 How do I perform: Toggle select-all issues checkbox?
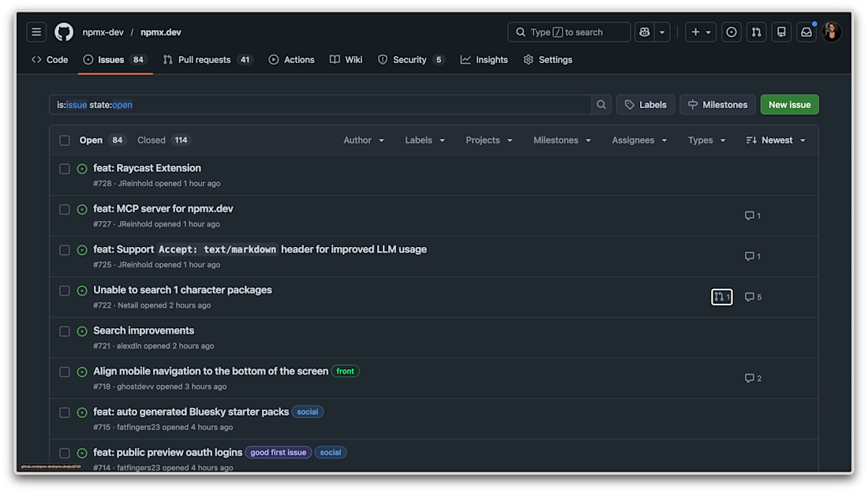point(65,140)
